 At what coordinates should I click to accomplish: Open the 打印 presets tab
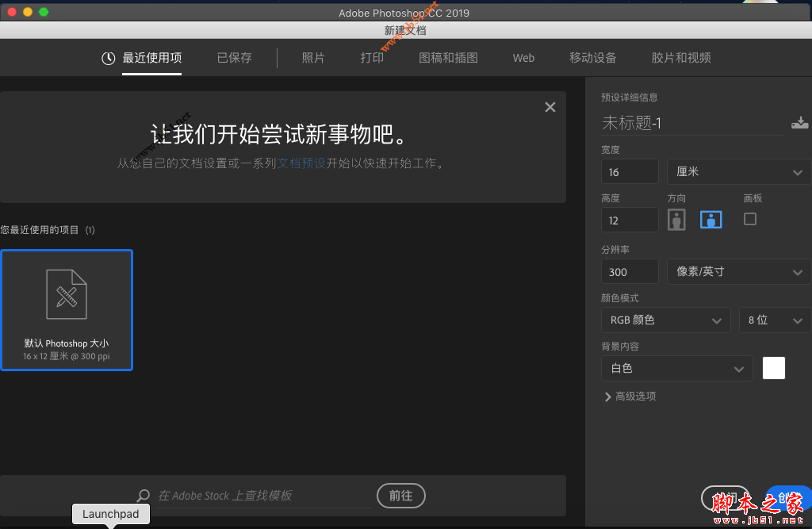[x=372, y=58]
